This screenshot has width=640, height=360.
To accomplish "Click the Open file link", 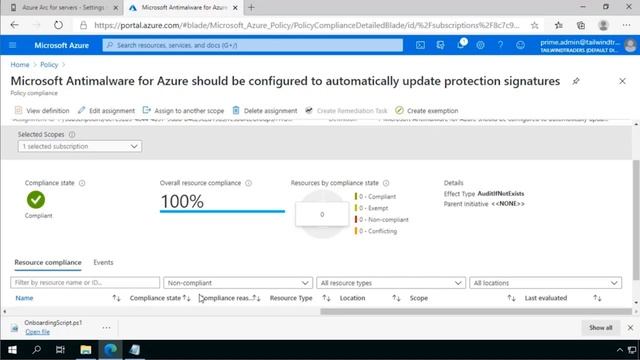I will click(x=38, y=332).
